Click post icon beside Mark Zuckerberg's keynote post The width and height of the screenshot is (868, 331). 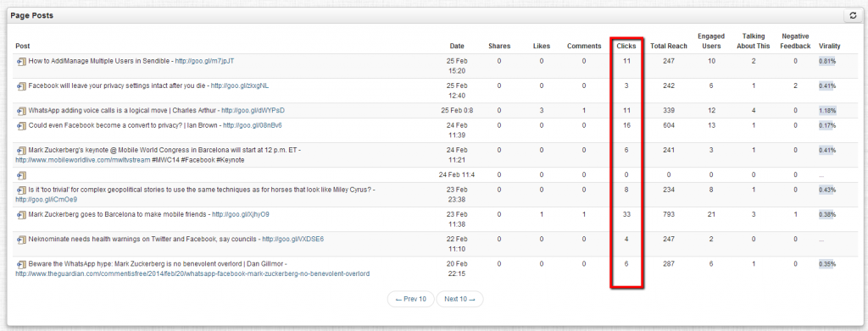(x=21, y=151)
